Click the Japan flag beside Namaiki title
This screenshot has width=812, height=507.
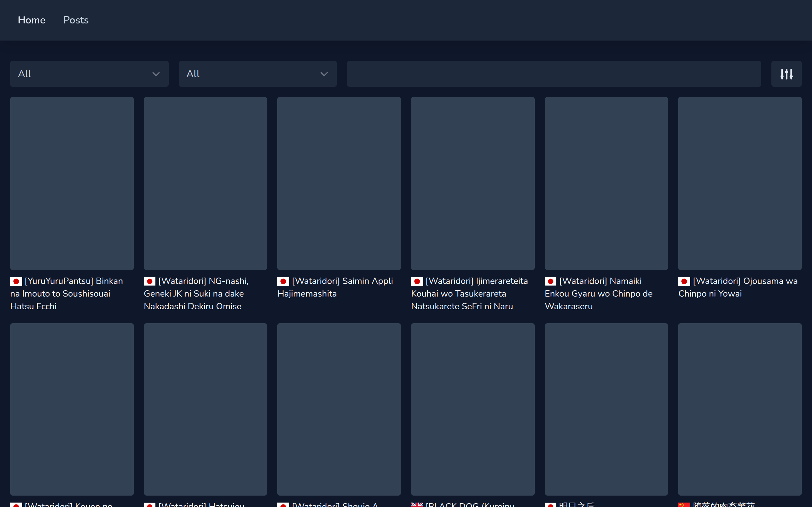click(x=550, y=281)
